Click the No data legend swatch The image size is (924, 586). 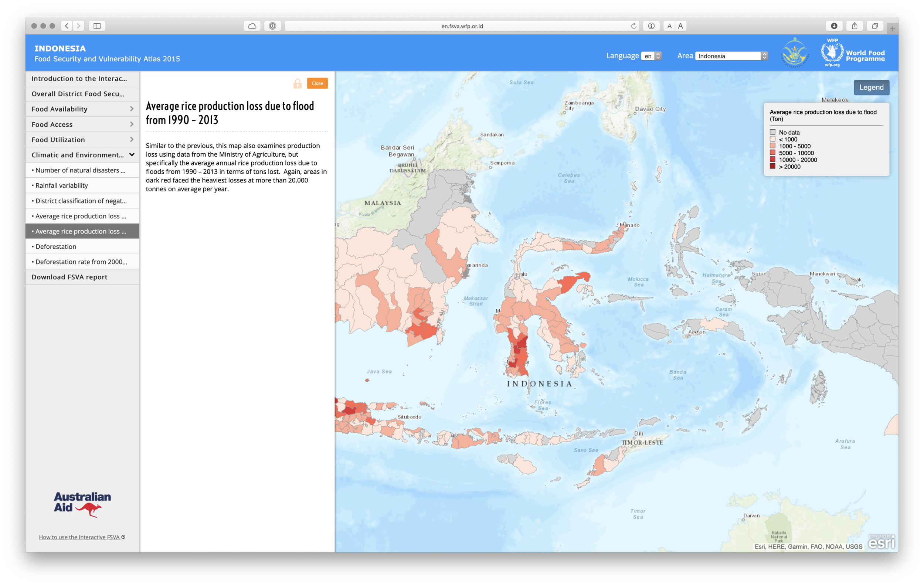[x=772, y=132]
